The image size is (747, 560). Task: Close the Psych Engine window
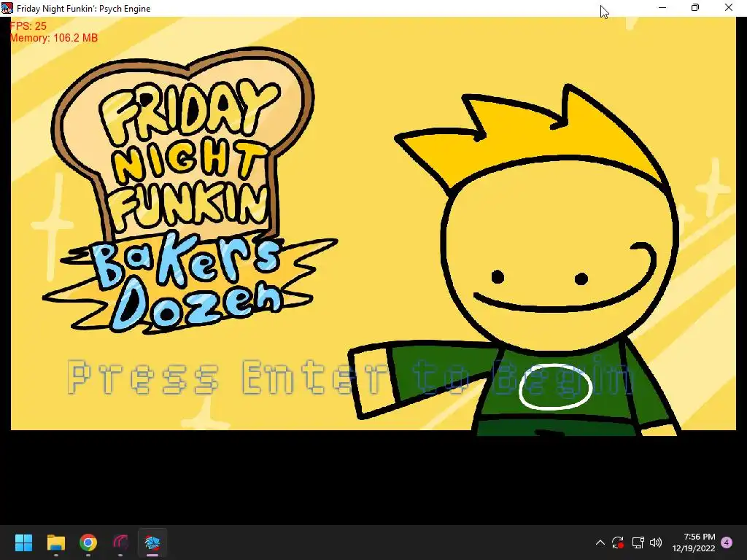(x=729, y=8)
